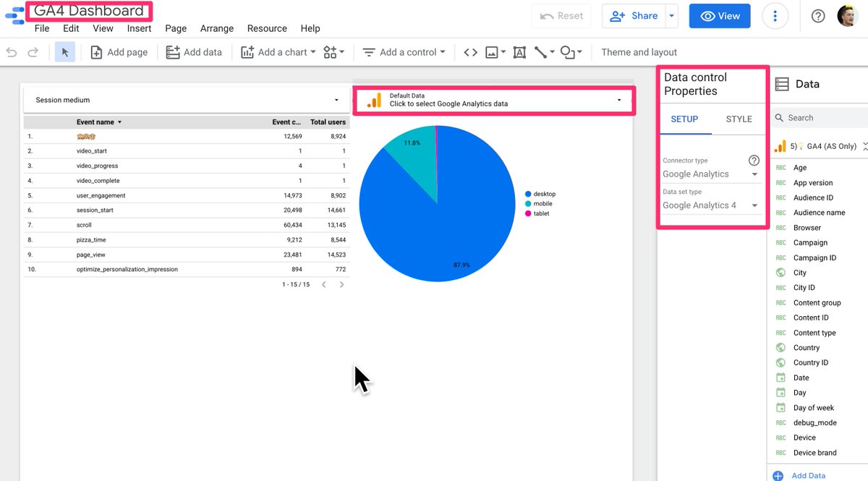This screenshot has width=868, height=481.
Task: Select the mobile legend entry
Action: point(538,204)
